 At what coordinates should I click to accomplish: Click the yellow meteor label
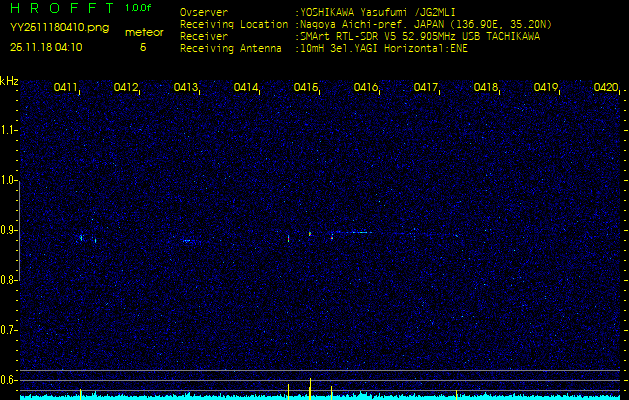coord(143,32)
